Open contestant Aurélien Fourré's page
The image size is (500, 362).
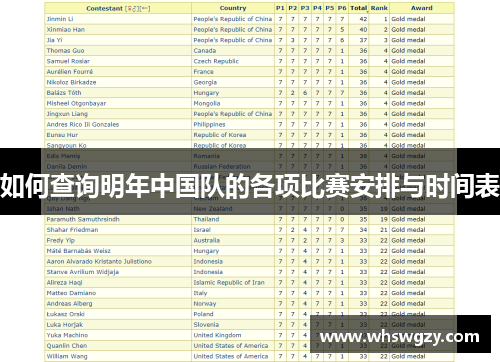coord(70,72)
